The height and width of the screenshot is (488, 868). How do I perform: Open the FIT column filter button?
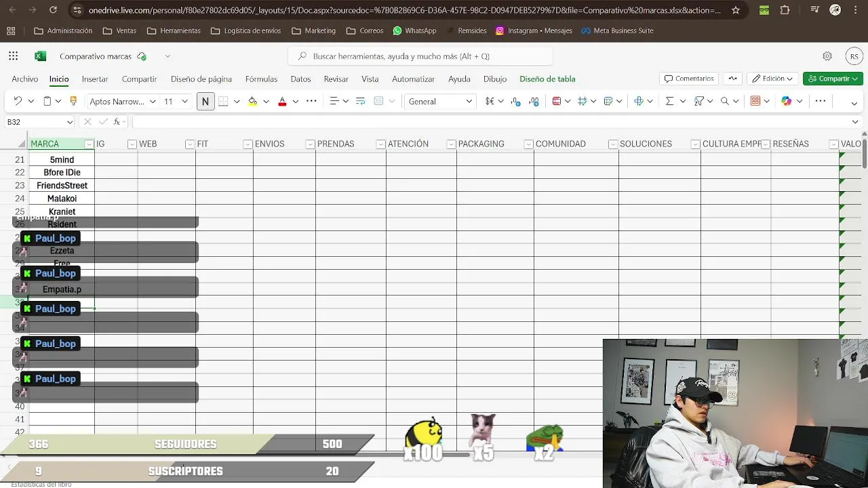tap(248, 144)
